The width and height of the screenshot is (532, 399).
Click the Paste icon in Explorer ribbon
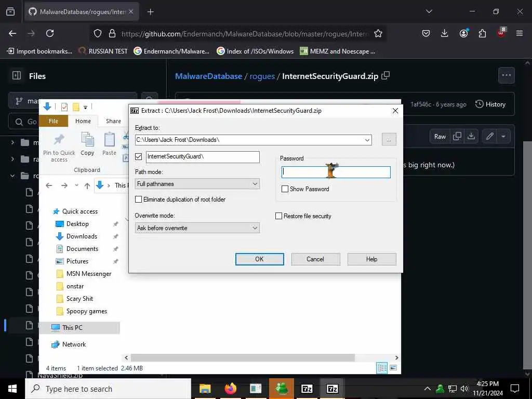coord(109,139)
